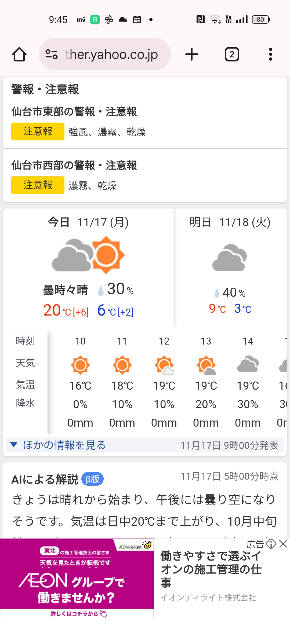Open 仙台市東部の警報・注意報 heading
The width and height of the screenshot is (290, 644).
click(x=74, y=112)
